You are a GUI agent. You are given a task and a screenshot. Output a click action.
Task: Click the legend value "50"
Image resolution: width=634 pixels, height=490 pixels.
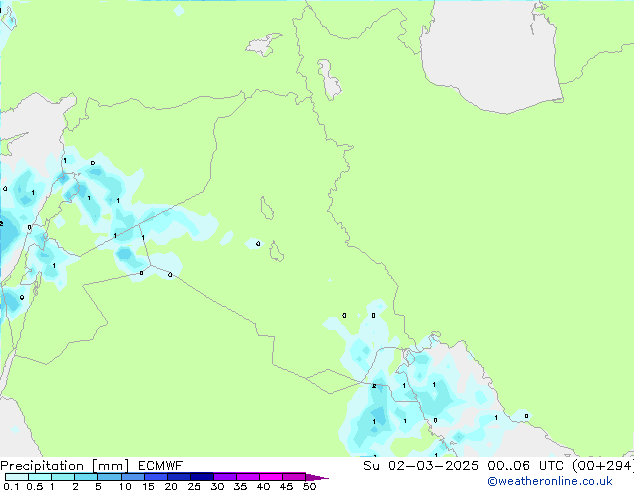pyautogui.click(x=309, y=486)
